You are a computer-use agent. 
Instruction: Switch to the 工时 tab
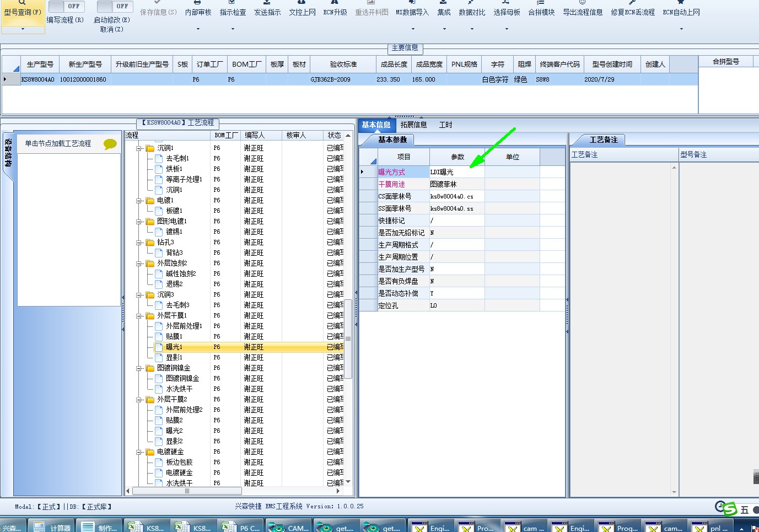click(x=445, y=125)
